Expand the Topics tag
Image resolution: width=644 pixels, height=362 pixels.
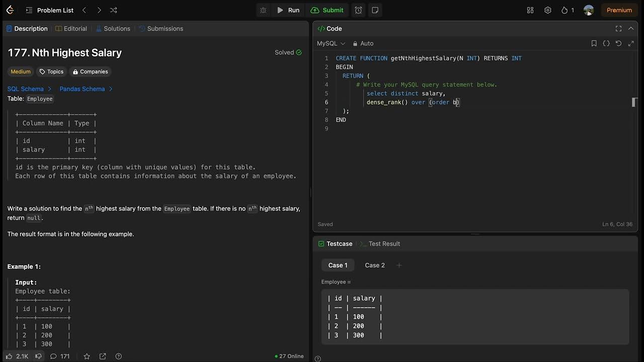(x=51, y=72)
